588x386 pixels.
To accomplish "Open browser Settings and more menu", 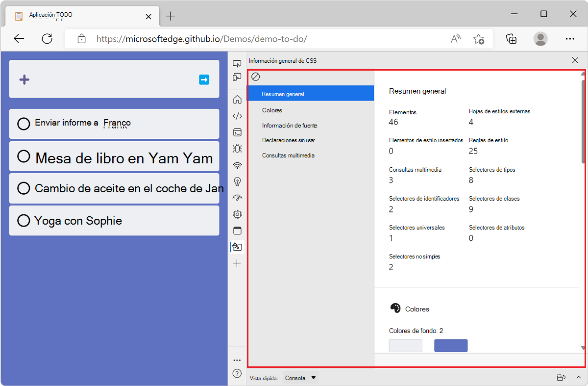I will click(x=570, y=39).
